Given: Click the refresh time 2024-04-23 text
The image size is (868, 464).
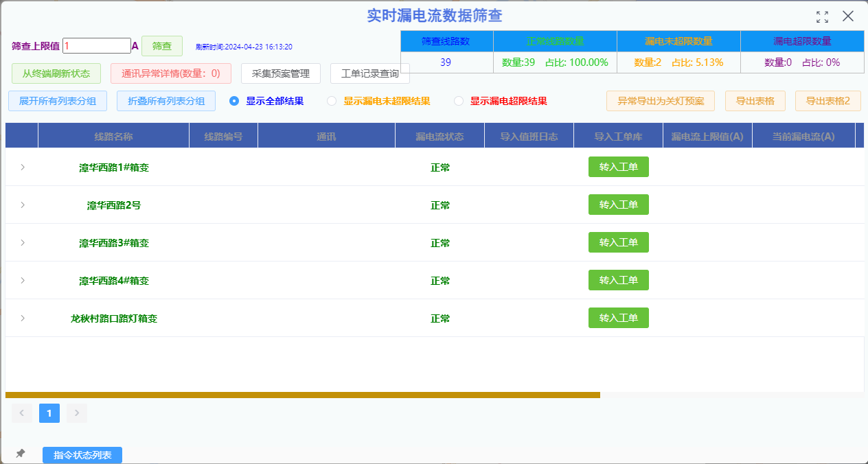Looking at the screenshot, I should tap(244, 47).
